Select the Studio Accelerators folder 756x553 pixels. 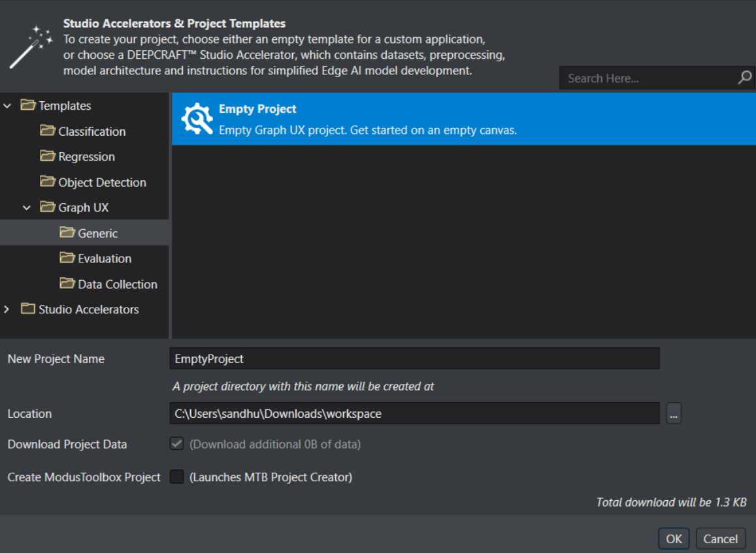pos(88,309)
